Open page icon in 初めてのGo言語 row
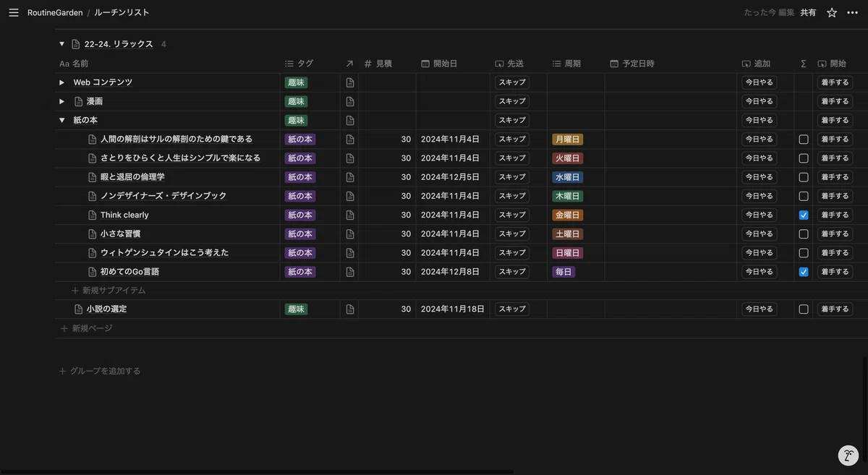This screenshot has width=868, height=475. tap(350, 272)
